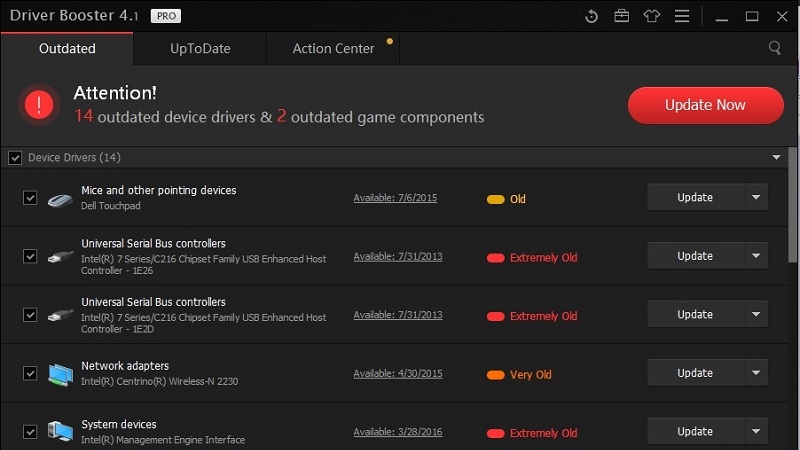Update the USB Controller 1E26 driver
The image size is (800, 450).
pos(695,256)
